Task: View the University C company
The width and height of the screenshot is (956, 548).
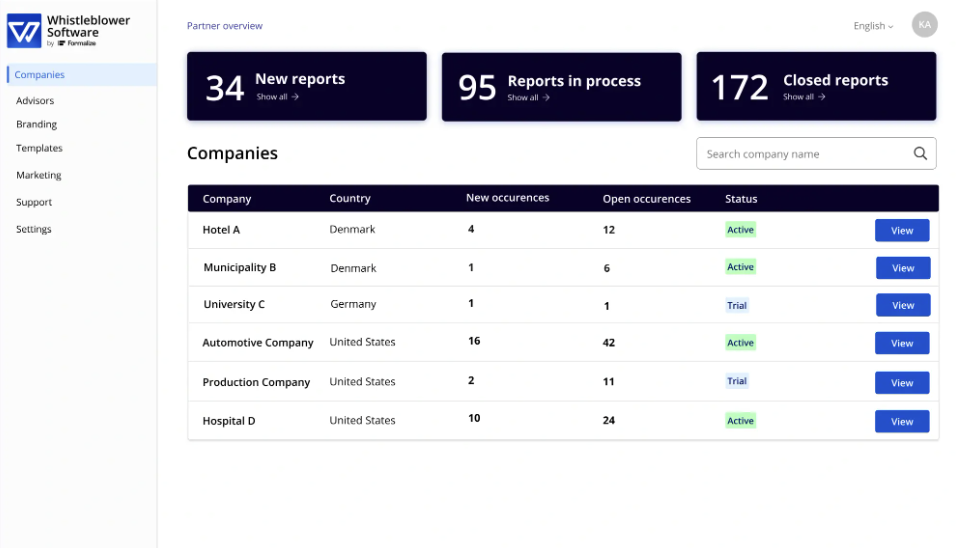Action: point(902,306)
